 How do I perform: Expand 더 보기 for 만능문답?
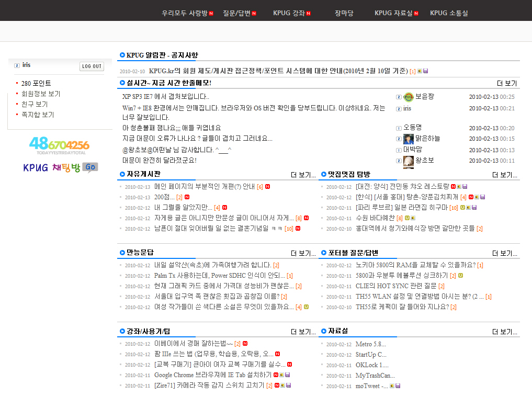click(x=303, y=254)
